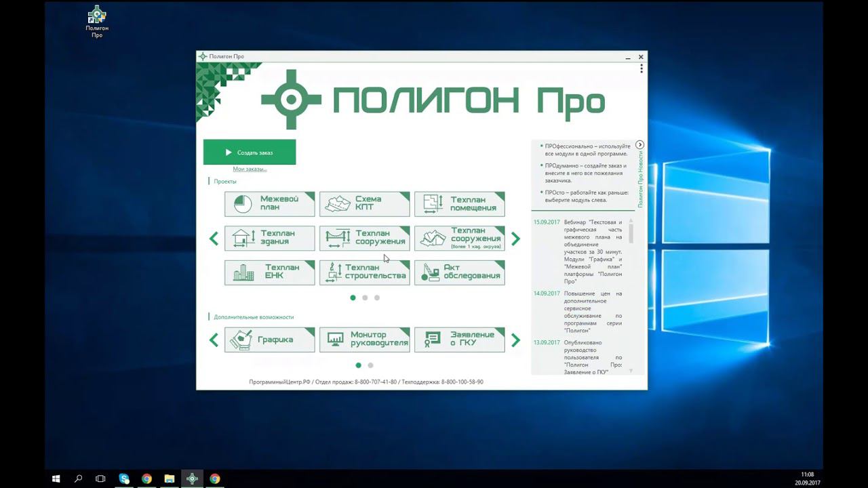Open Skype from the taskbar
Screen dimensions: 868x488
(124, 479)
